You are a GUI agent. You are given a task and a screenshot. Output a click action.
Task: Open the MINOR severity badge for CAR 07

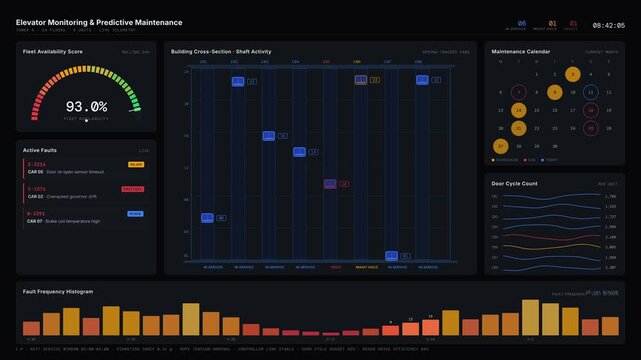135,214
